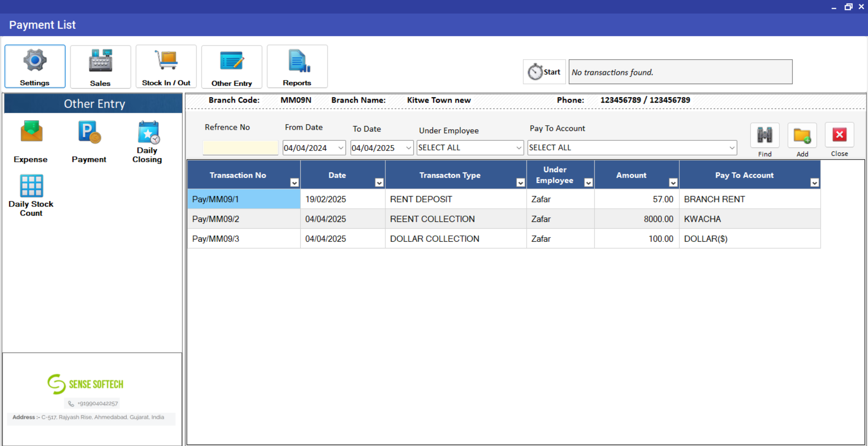This screenshot has height=446, width=868.
Task: Click the Other Entry panel header
Action: (93, 103)
